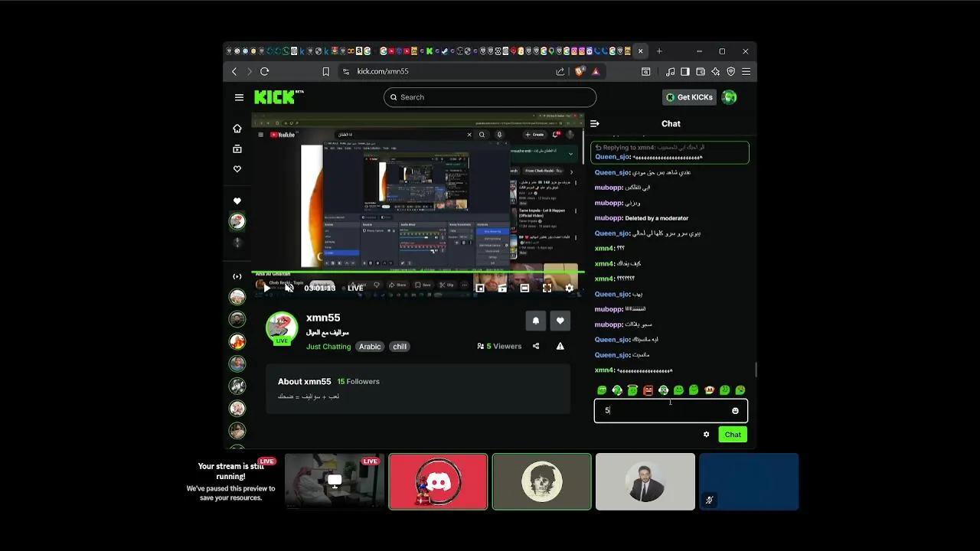Viewport: 980px width, 551px height.
Task: Click the muted blue participant tile
Action: point(749,481)
